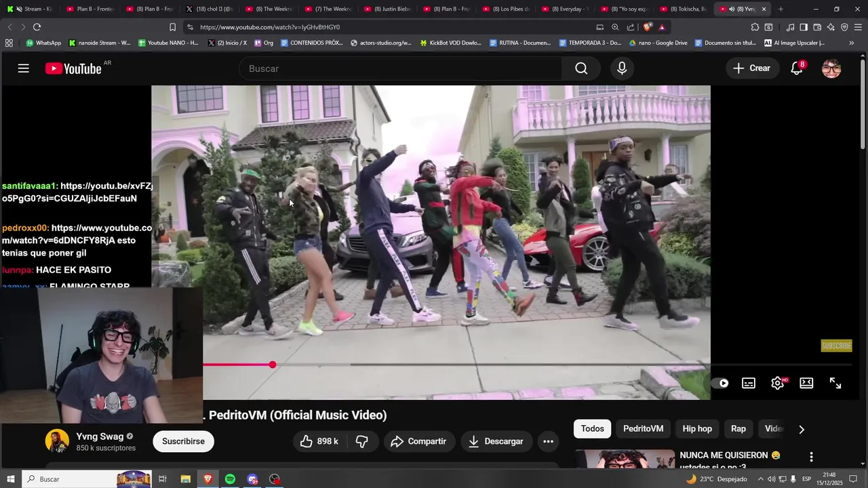The height and width of the screenshot is (488, 868).
Task: Open the options menu for NUNCA ME QUISIERON video
Action: pos(811,457)
